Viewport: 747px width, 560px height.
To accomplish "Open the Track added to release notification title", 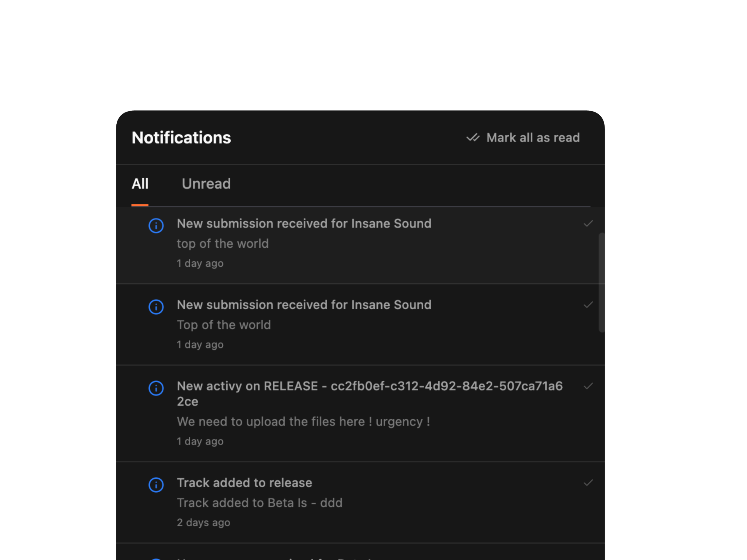I will pos(244,483).
